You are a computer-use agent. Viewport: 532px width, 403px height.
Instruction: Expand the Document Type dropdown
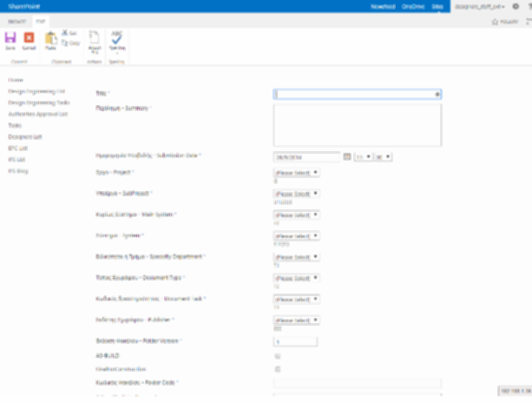[297, 278]
